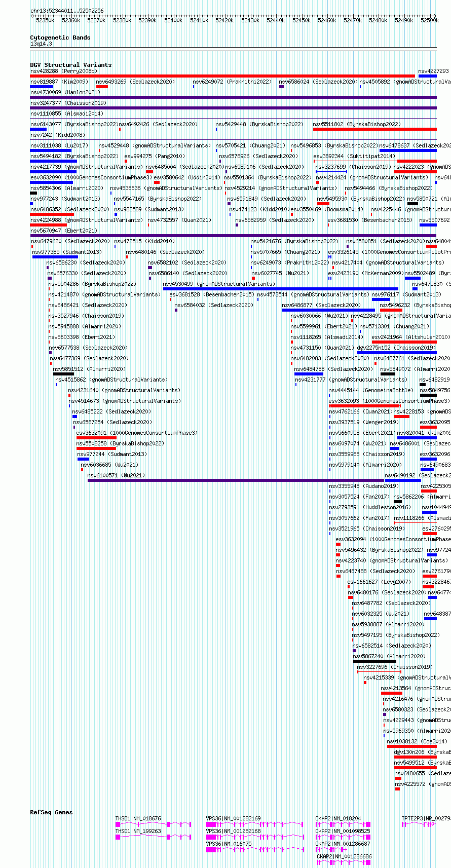
Task: Click the 52450k ruler tick label
Action: pos(302,20)
